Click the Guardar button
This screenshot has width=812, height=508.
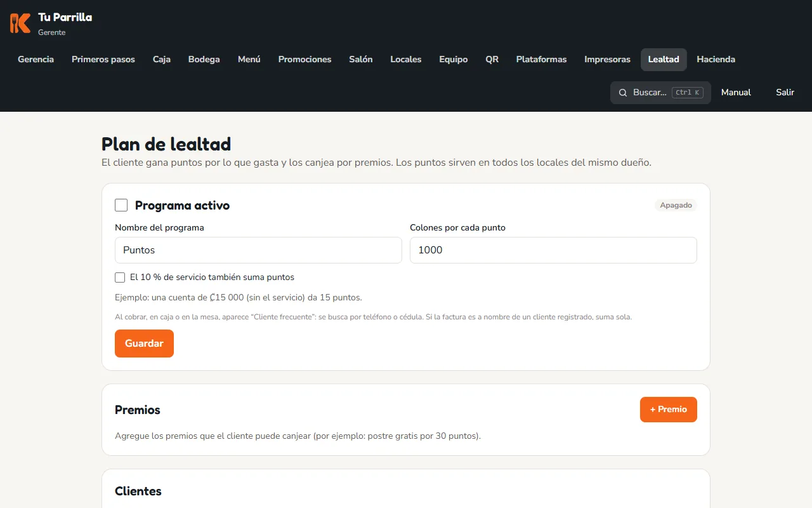tap(144, 344)
